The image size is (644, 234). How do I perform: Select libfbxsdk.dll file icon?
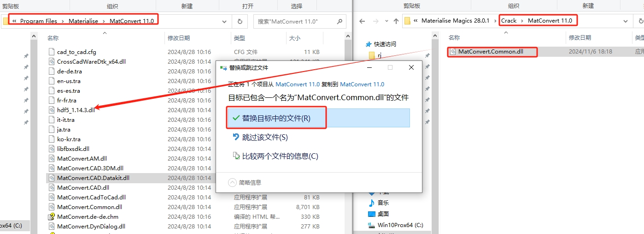(x=52, y=149)
